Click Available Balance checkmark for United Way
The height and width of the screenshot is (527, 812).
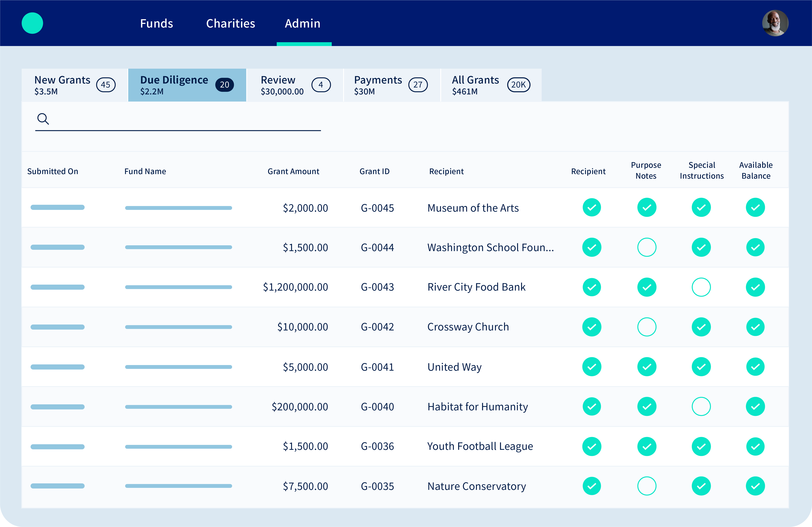click(755, 367)
